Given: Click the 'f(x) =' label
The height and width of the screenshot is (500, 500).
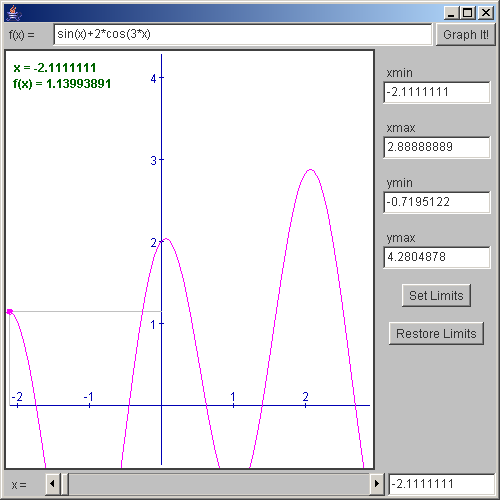Looking at the screenshot, I should pos(22,35).
